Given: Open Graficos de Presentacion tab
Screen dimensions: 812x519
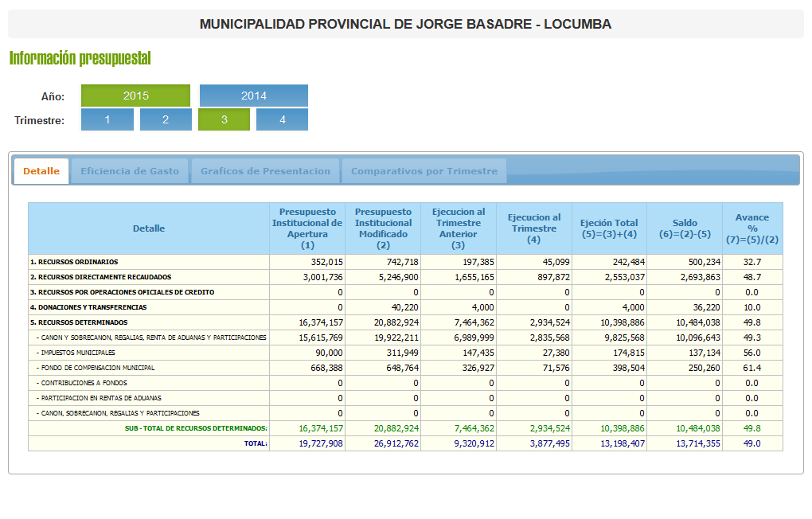Looking at the screenshot, I should click(265, 171).
